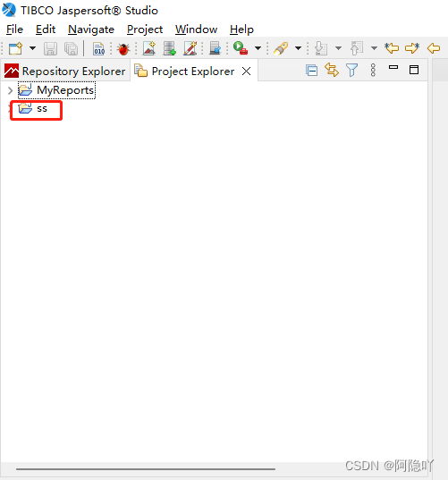Select the MyReports project
Viewport: 448px width, 480px height.
pos(56,90)
